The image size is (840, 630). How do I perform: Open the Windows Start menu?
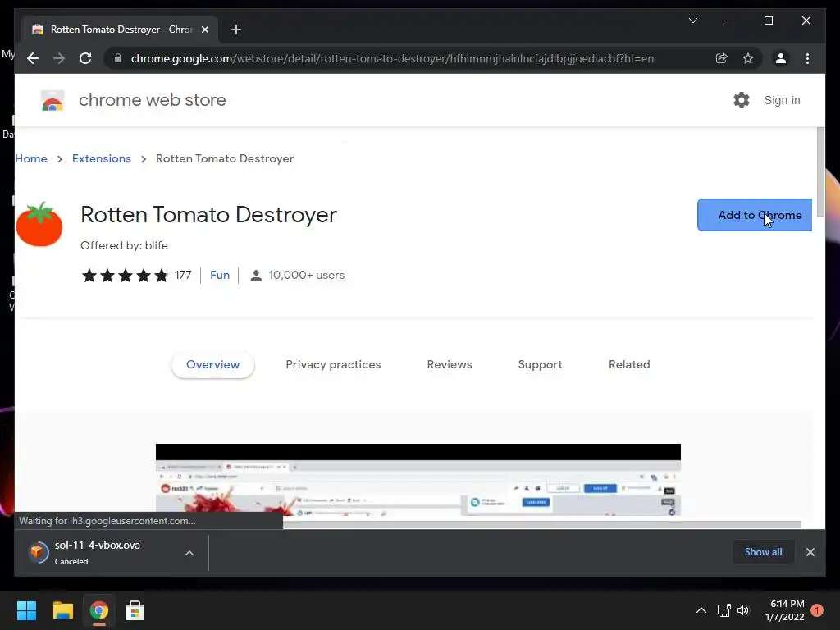pyautogui.click(x=26, y=610)
